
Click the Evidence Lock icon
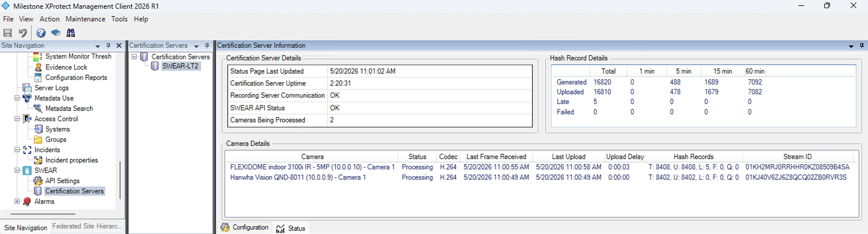(38, 67)
